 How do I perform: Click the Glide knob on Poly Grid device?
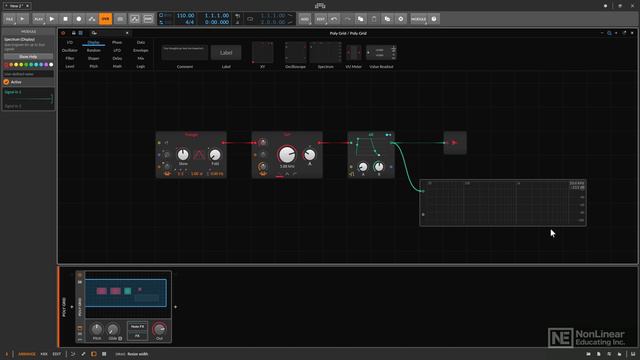pyautogui.click(x=113, y=329)
